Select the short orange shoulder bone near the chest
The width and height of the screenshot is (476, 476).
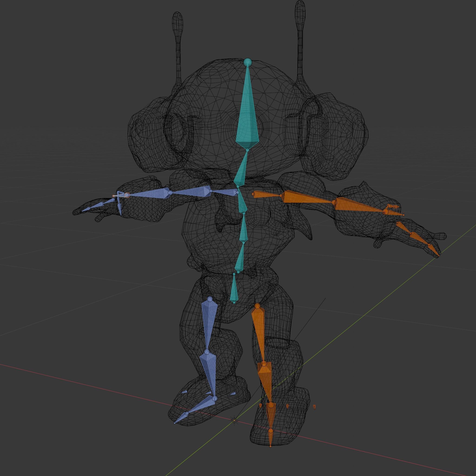tap(267, 195)
